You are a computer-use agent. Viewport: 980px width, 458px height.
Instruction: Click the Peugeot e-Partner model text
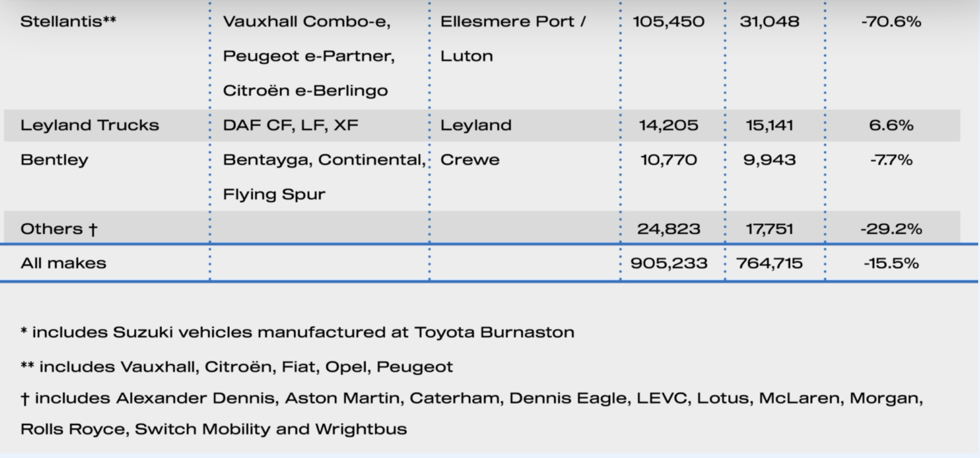point(308,56)
